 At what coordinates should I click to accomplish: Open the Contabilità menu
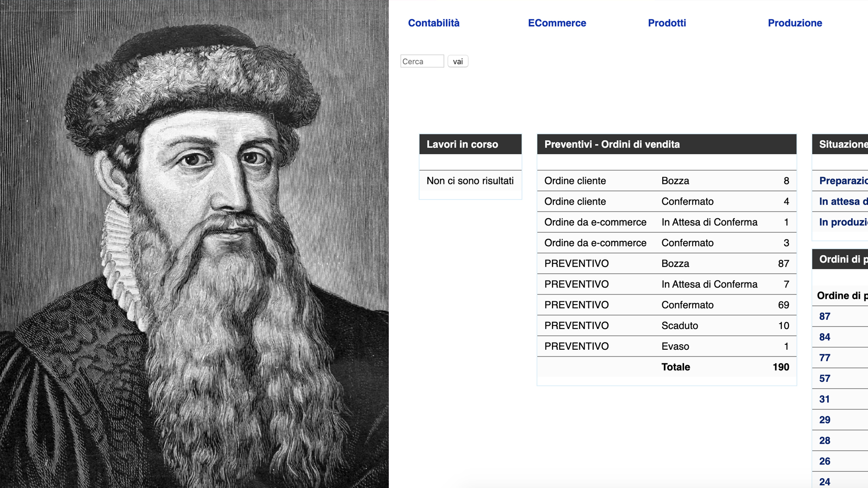(x=434, y=23)
